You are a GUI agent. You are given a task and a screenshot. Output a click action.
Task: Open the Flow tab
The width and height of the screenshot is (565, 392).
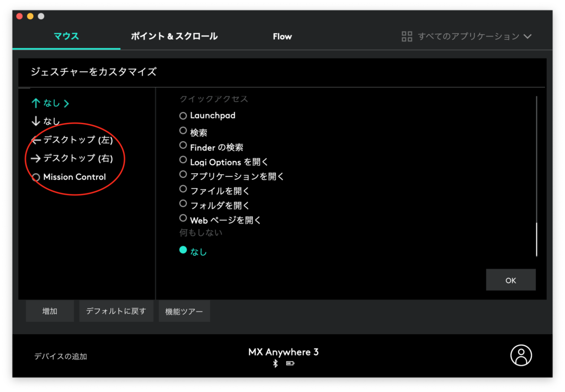pyautogui.click(x=282, y=36)
